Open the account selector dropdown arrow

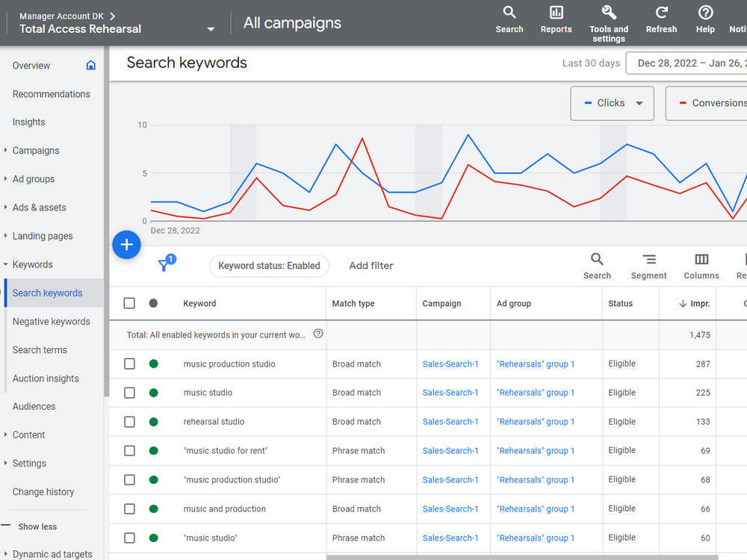(x=211, y=29)
